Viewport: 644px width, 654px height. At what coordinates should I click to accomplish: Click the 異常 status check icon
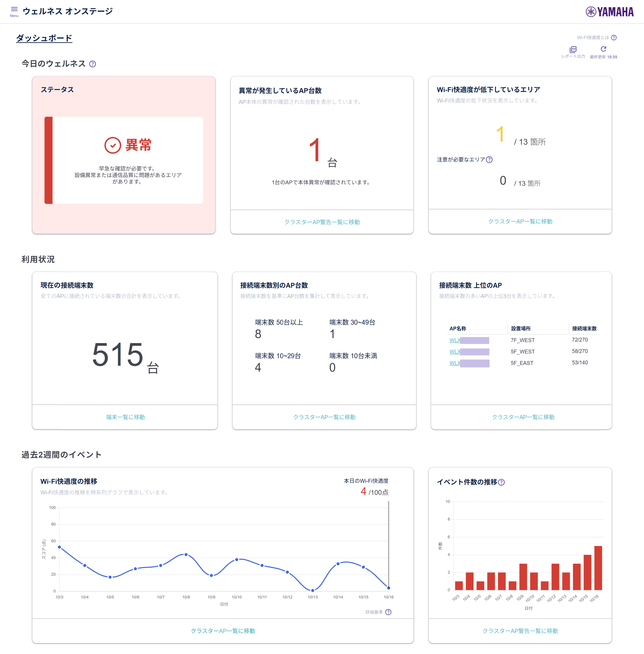113,145
